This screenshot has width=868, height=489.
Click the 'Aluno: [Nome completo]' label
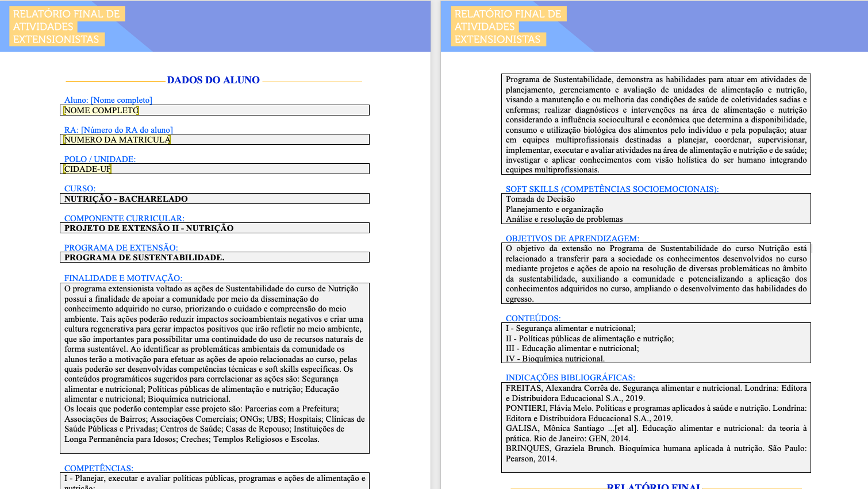(x=108, y=100)
